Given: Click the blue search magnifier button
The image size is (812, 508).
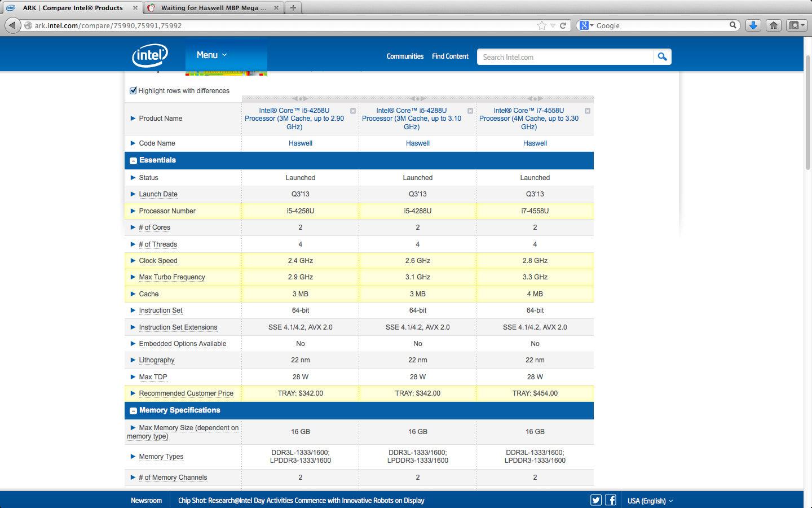Looking at the screenshot, I should pyautogui.click(x=663, y=56).
